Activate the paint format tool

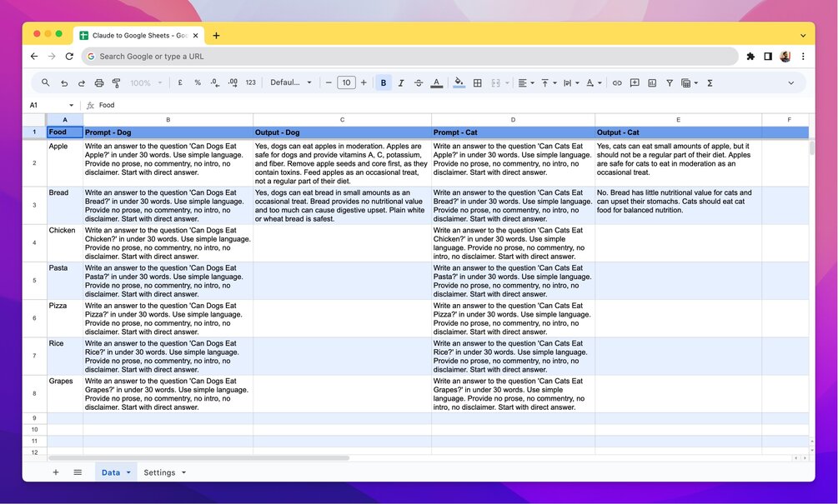pos(116,82)
